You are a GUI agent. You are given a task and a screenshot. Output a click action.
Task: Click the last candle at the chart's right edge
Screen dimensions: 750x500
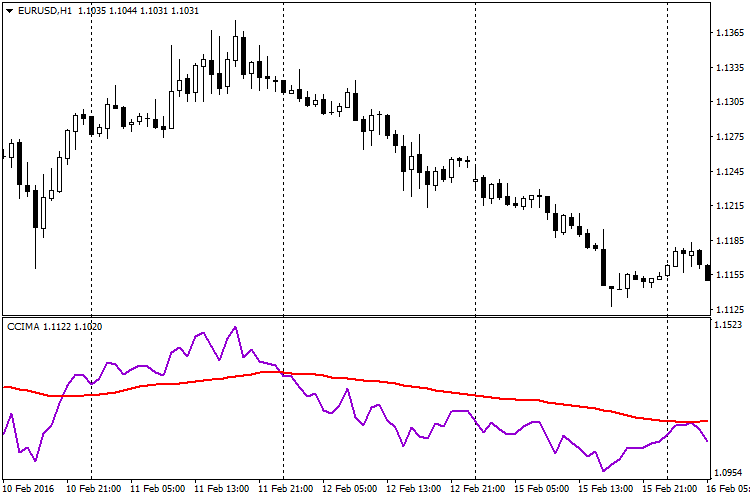coord(708,273)
